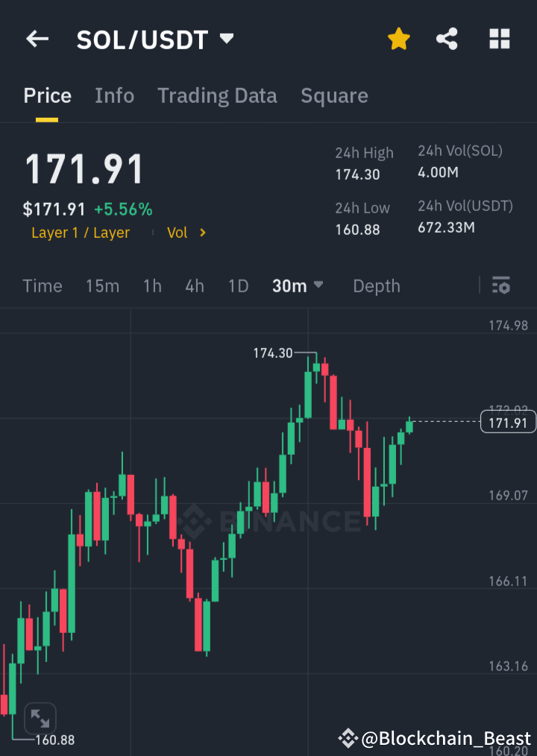Open the grid menu at top right
The image size is (537, 756).
[498, 39]
